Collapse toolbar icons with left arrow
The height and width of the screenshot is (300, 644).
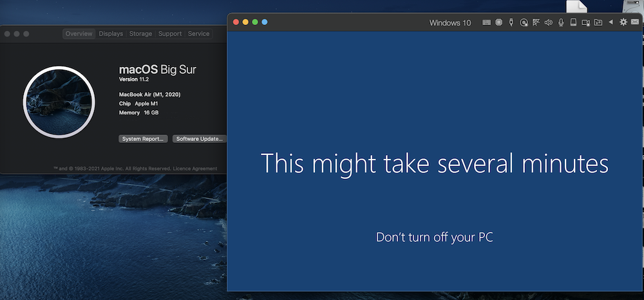(x=611, y=22)
